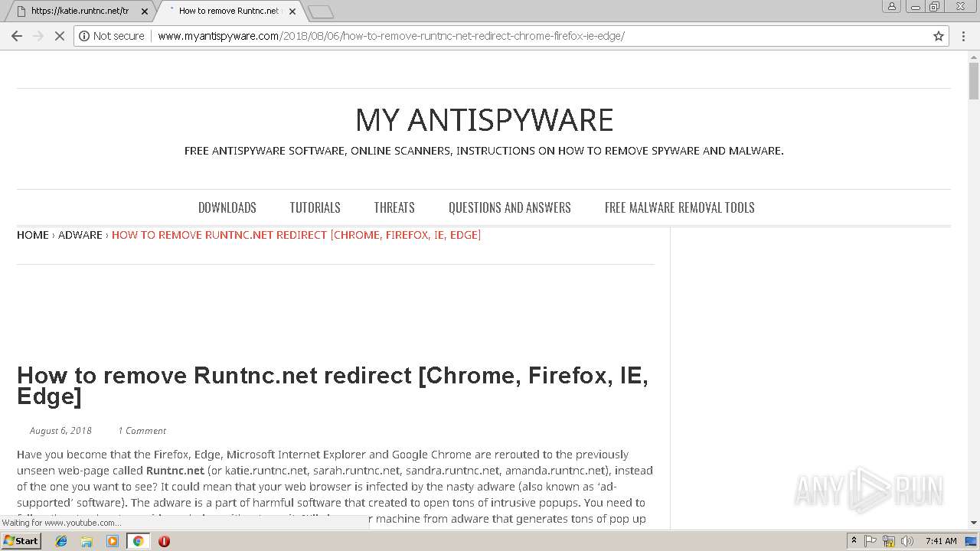Click the scrollbar down arrow
This screenshot has height=551, width=980.
[974, 523]
